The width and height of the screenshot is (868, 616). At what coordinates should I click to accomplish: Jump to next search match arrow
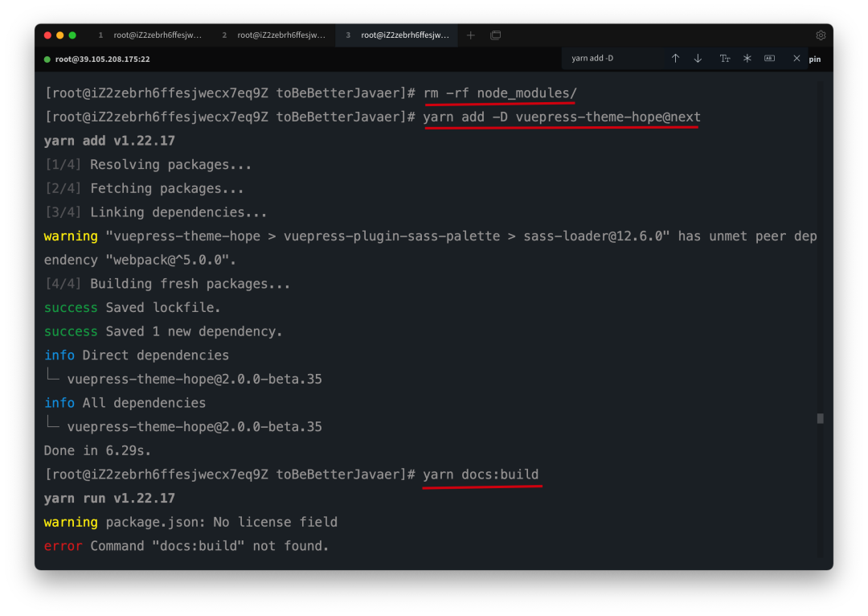[x=698, y=58]
